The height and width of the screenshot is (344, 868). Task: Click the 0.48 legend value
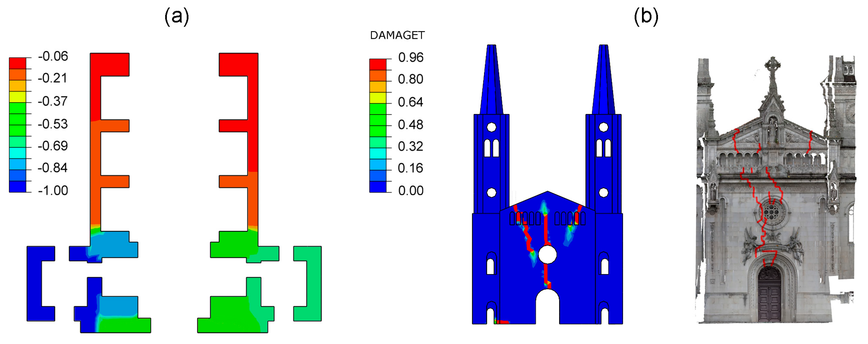tap(411, 124)
